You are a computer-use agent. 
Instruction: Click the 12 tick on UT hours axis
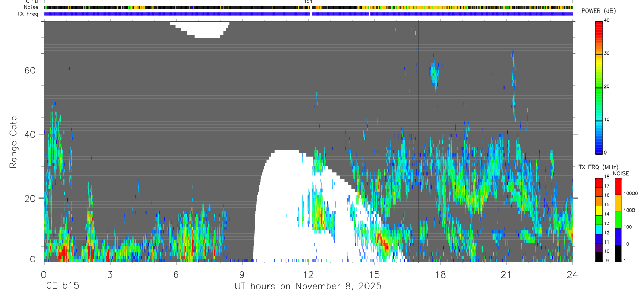click(x=308, y=274)
